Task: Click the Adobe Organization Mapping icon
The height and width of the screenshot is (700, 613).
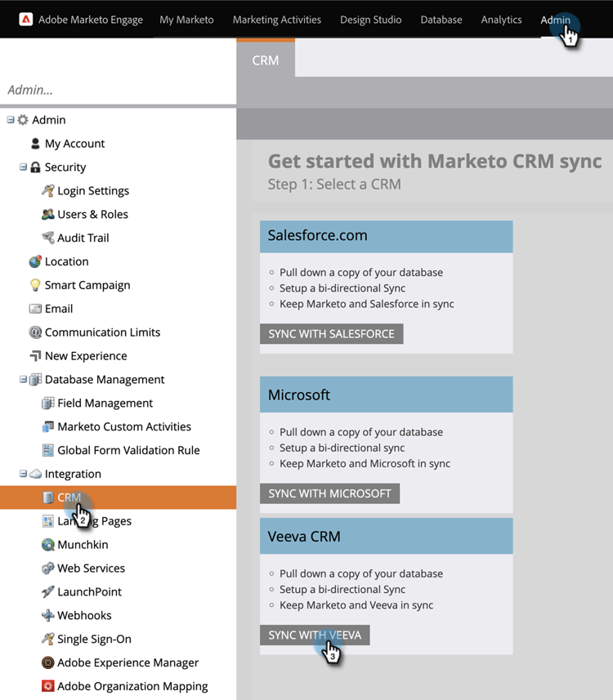Action: point(48,687)
